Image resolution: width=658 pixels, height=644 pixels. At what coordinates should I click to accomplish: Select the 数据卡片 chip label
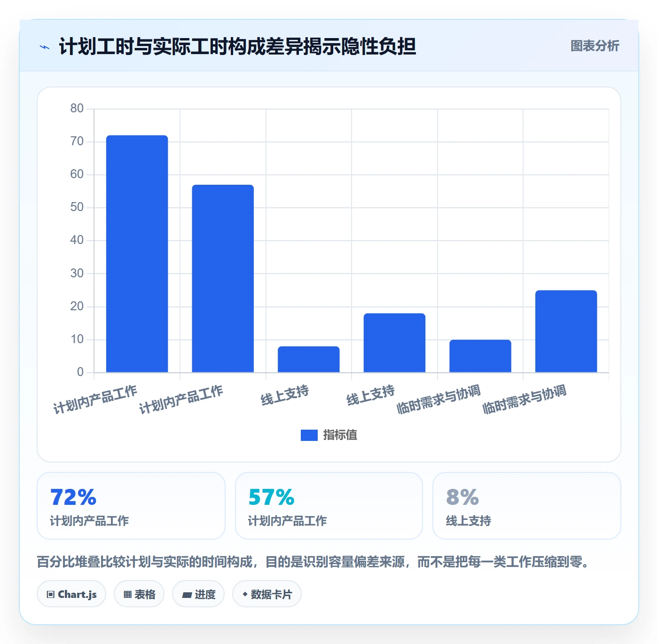[x=271, y=595]
